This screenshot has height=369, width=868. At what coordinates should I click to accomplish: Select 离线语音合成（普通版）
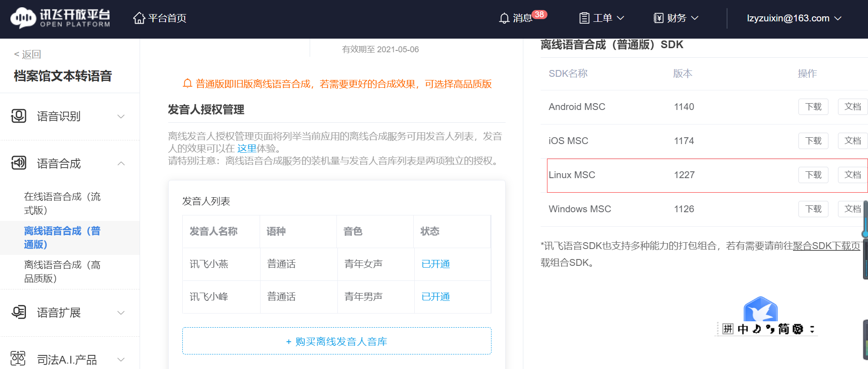62,238
